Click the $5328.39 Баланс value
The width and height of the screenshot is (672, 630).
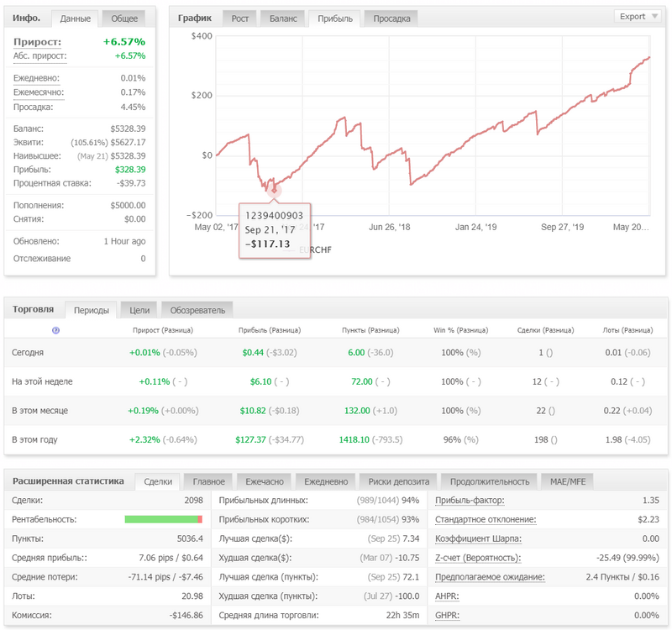[x=128, y=129]
